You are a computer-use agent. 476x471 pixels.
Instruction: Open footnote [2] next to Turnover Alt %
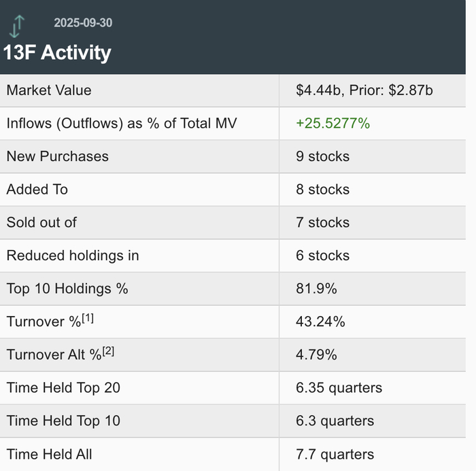pos(108,351)
